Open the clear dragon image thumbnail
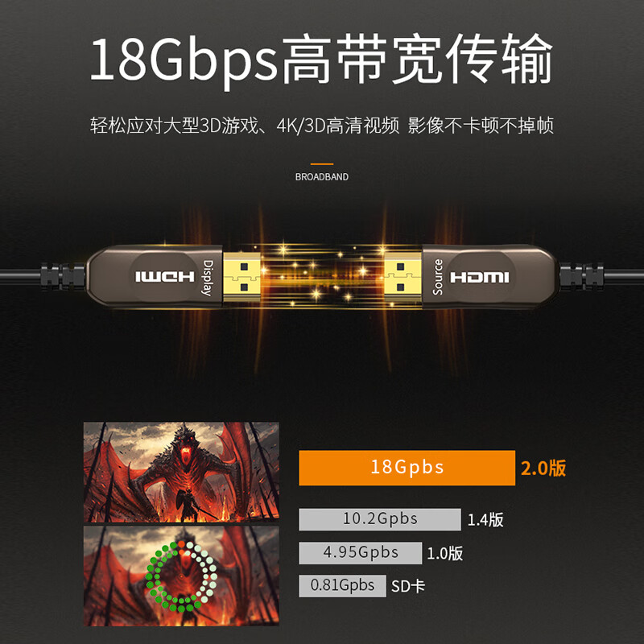 click(x=182, y=473)
